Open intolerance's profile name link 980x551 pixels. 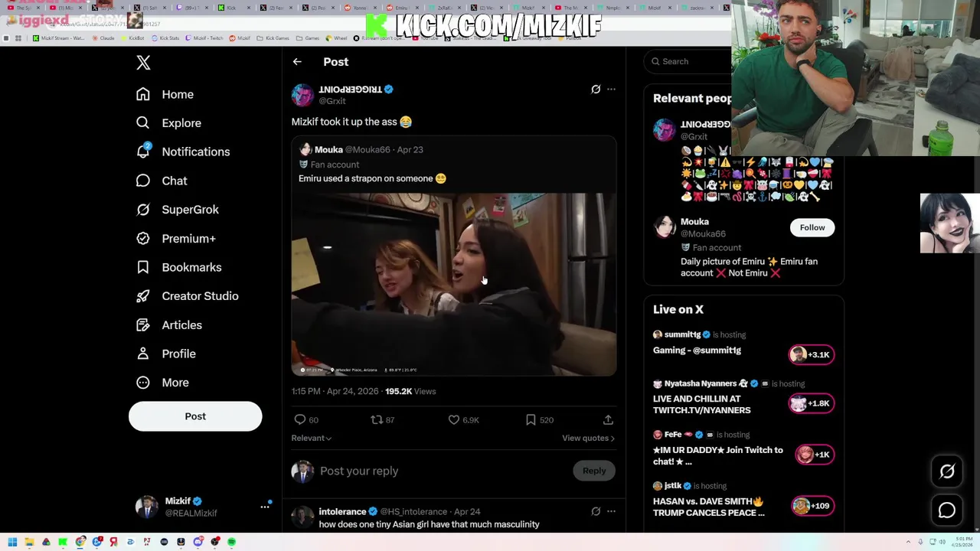[342, 511]
